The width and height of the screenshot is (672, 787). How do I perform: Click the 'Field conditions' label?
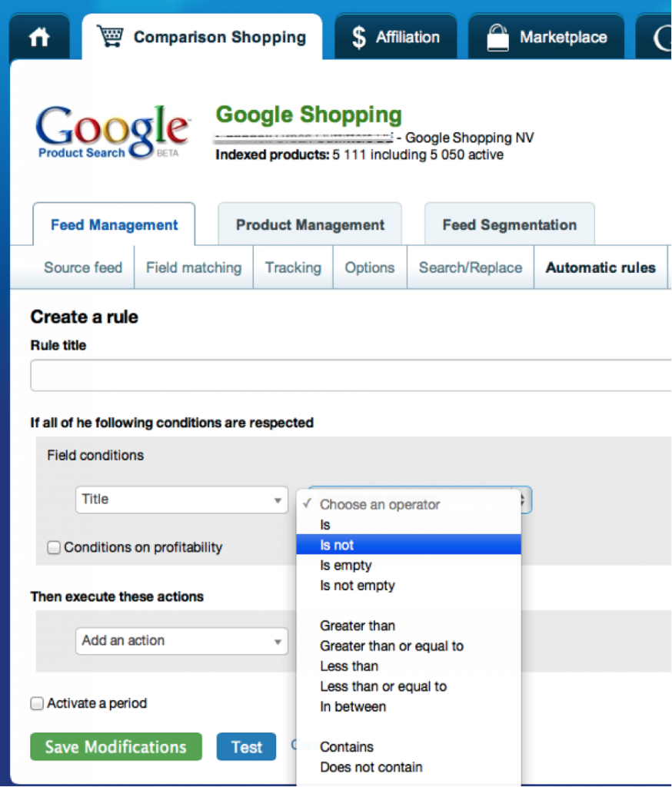95,455
